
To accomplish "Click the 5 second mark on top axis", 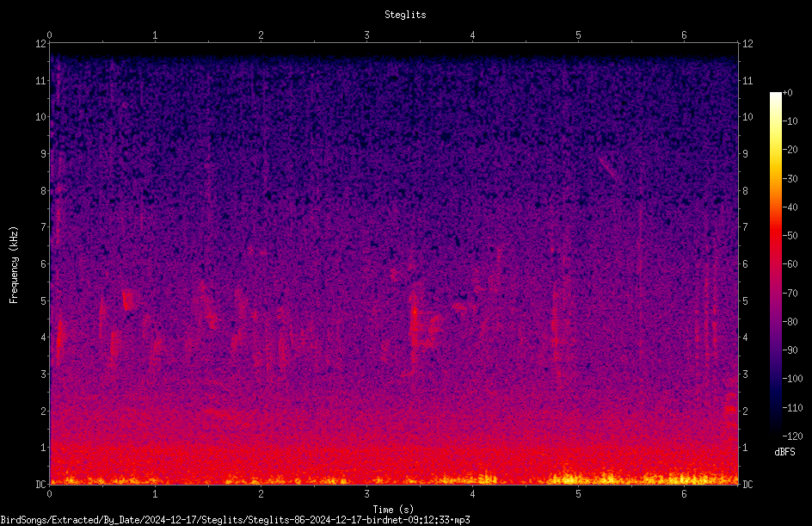I will 578,35.
